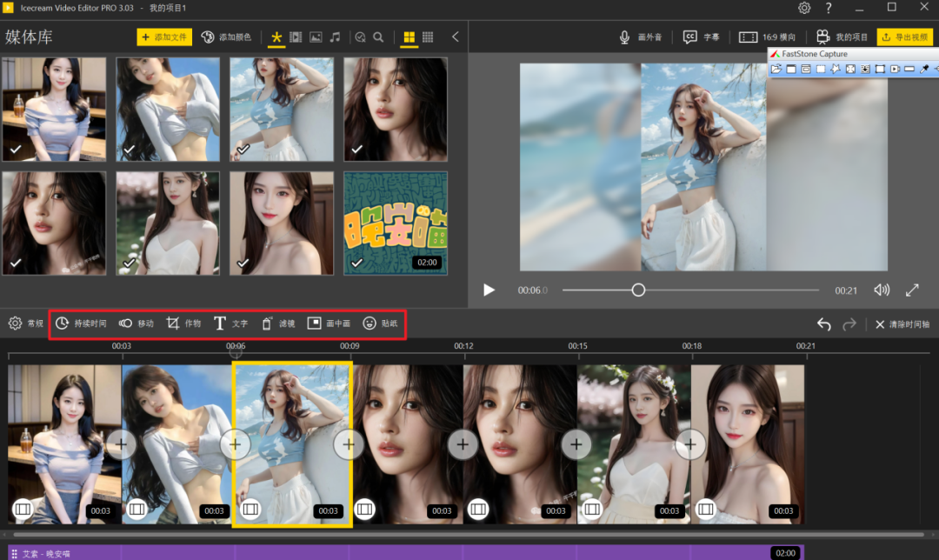Collapse the media library panel

point(455,37)
